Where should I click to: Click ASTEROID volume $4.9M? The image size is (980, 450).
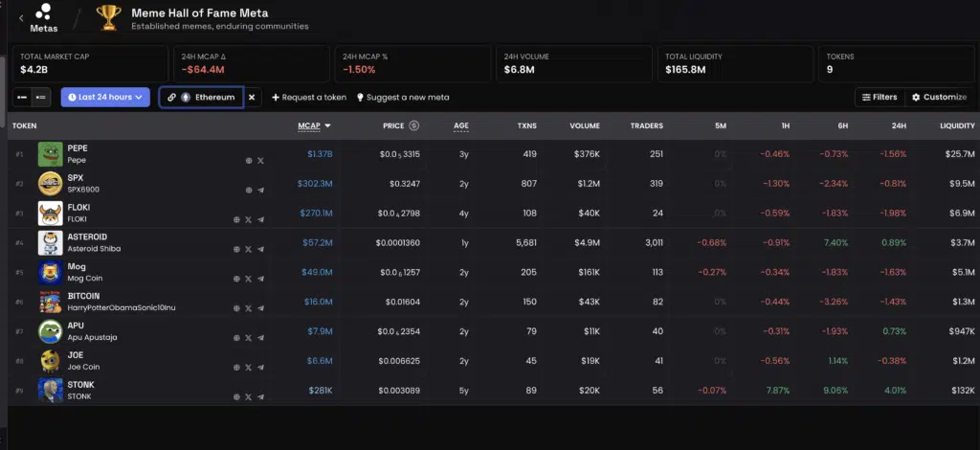587,242
